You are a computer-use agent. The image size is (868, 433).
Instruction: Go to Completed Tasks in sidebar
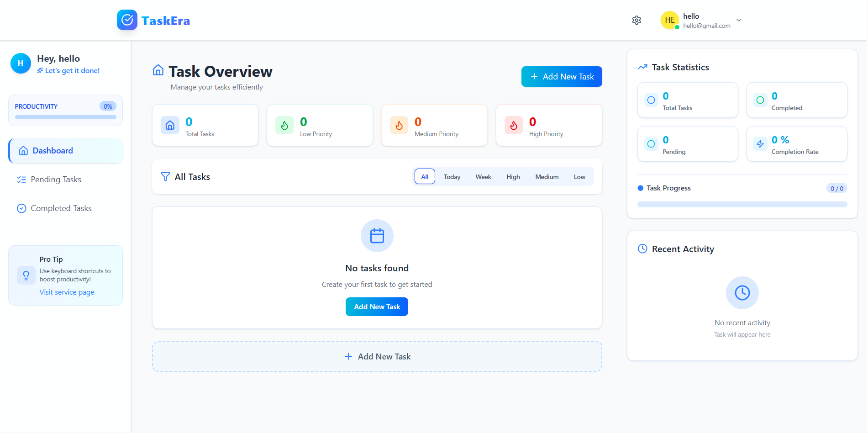point(61,208)
